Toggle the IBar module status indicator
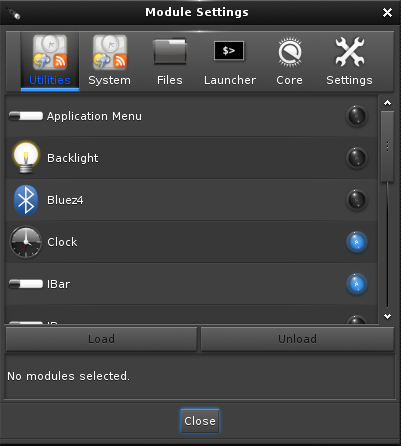 click(x=357, y=284)
